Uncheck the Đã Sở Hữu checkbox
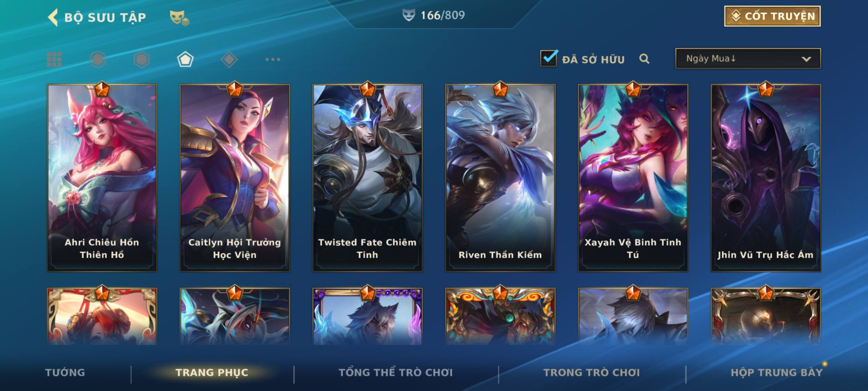 click(x=549, y=58)
